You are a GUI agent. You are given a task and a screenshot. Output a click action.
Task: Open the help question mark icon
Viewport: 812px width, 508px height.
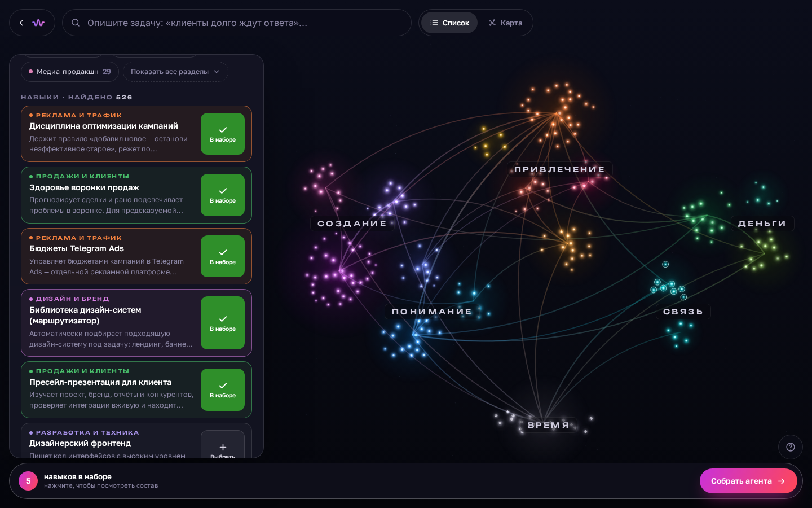click(791, 447)
